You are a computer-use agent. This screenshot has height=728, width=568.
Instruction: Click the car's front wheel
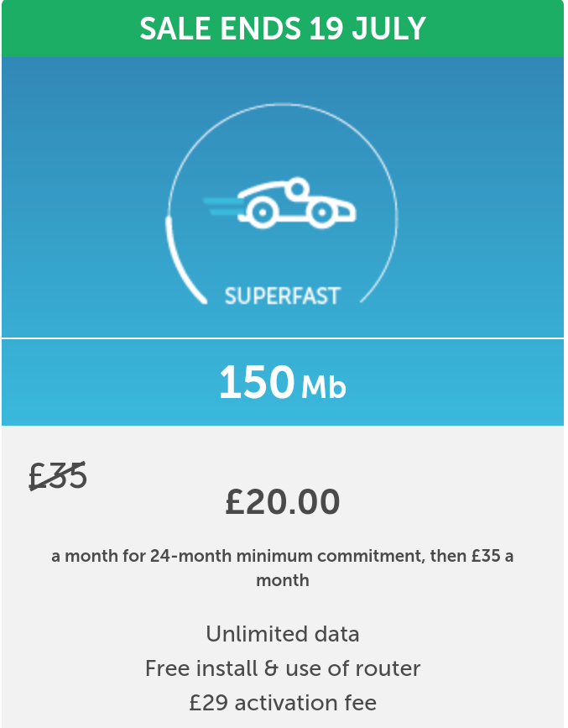321,212
